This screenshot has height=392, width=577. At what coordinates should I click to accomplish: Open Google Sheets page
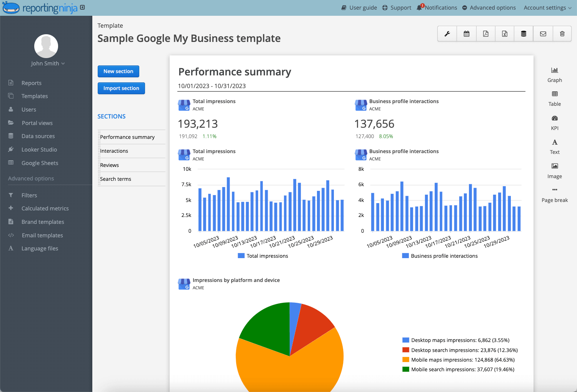coord(40,163)
